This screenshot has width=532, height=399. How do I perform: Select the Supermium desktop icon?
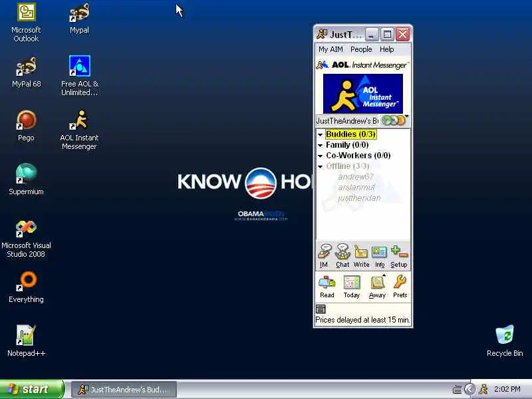click(26, 180)
